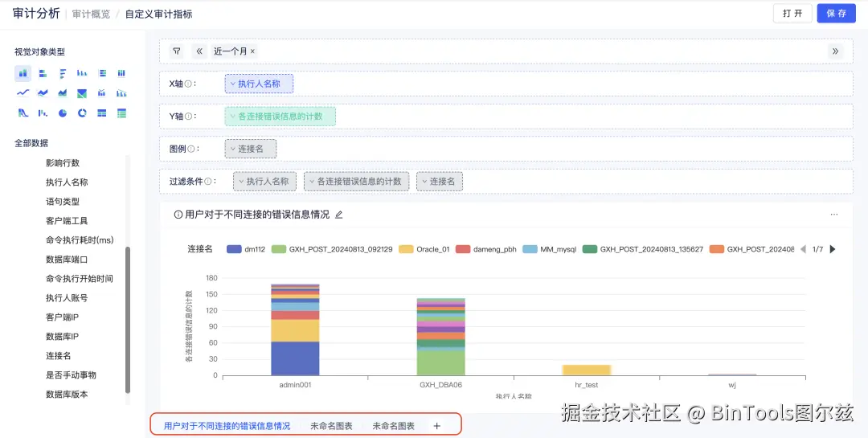Viewport: 868px width, 438px height.
Task: Select 数据库端口 field
Action: pos(67,259)
